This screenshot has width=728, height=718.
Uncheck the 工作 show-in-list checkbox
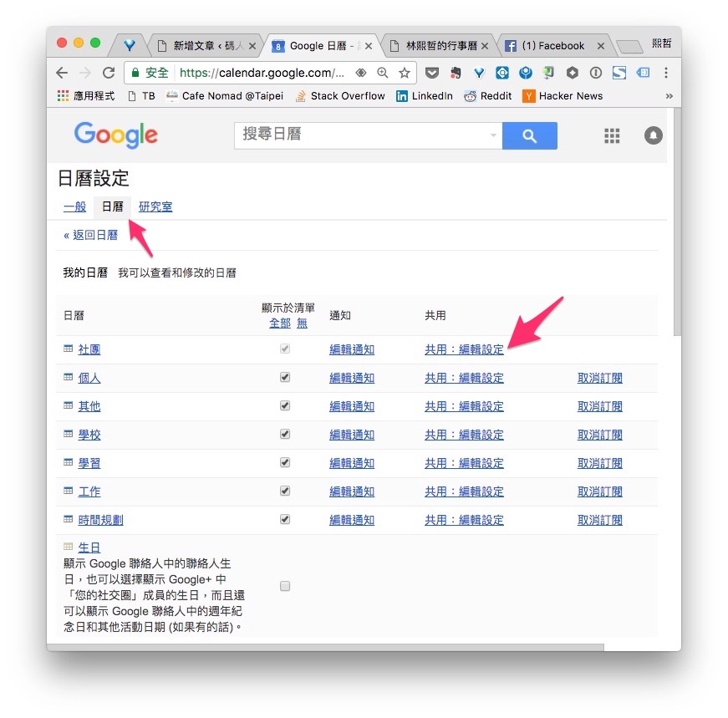click(x=285, y=491)
